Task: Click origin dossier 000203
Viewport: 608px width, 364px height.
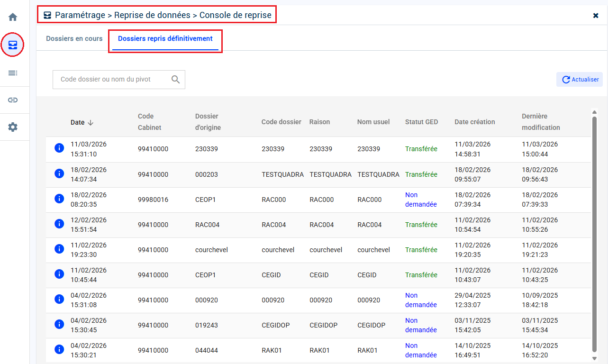Action: click(207, 174)
